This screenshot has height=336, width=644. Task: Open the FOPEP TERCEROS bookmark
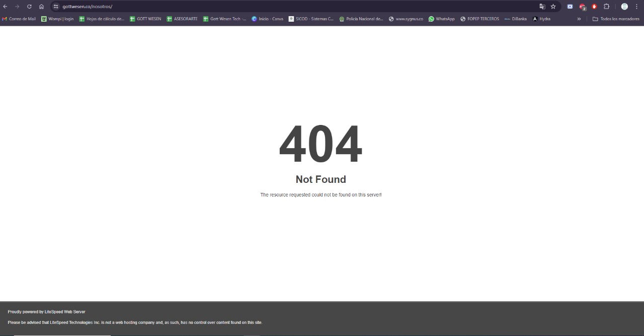(x=479, y=19)
